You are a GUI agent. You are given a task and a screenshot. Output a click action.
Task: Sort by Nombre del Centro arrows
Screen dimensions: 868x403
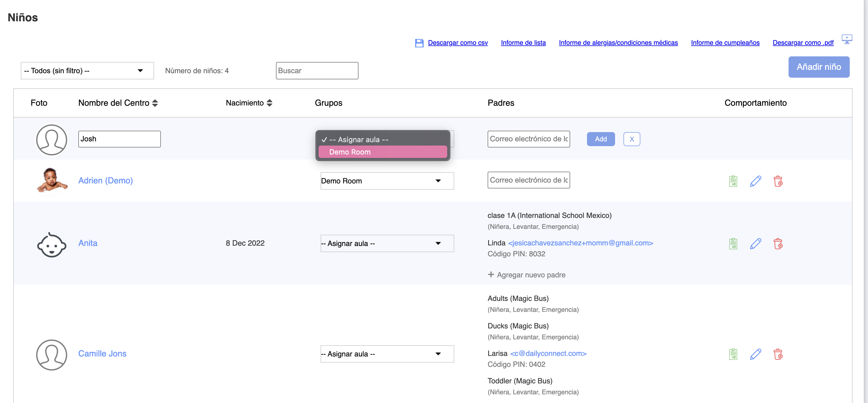click(x=155, y=103)
